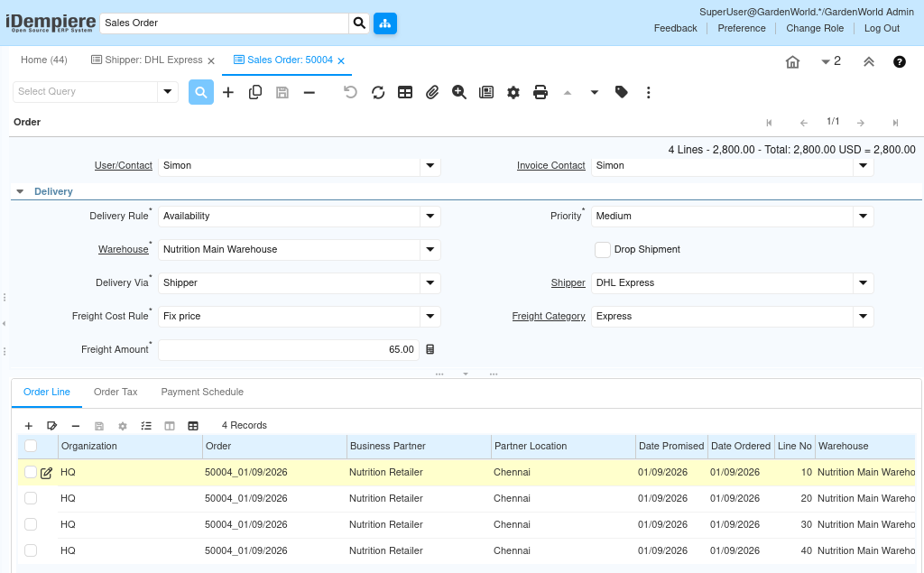Check the select-all checkbox in grid header
This screenshot has width=924, height=573.
[x=31, y=446]
